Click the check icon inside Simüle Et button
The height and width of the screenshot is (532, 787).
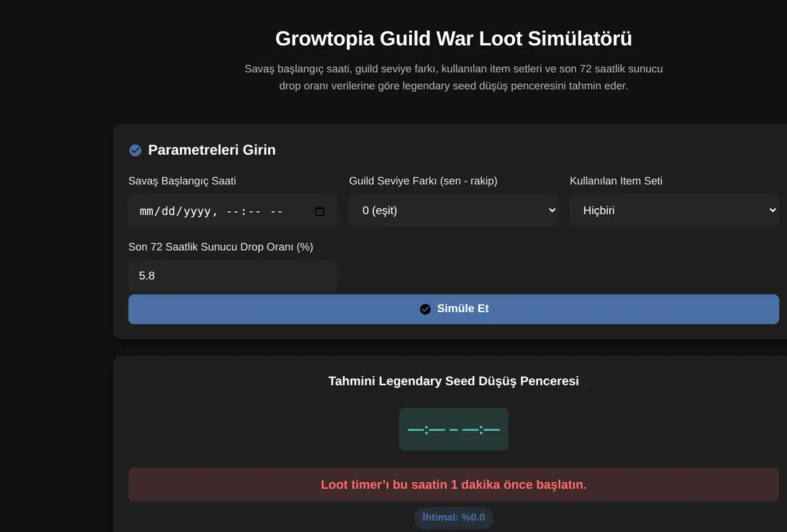click(426, 309)
